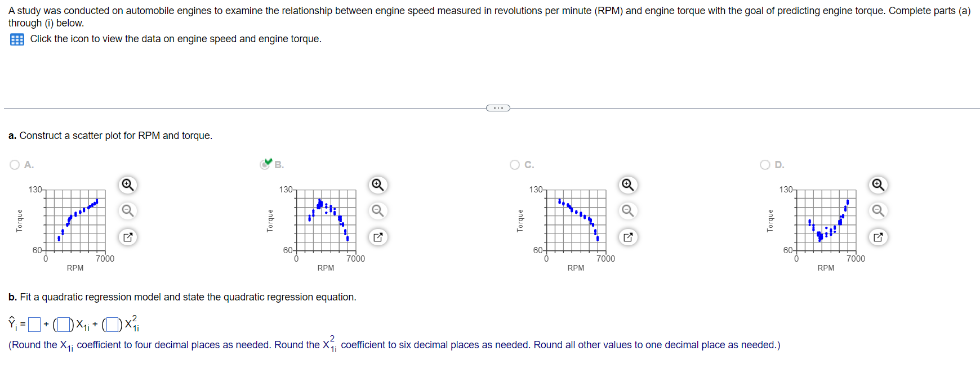Click the zoom-in magnifier for graph B

377,185
